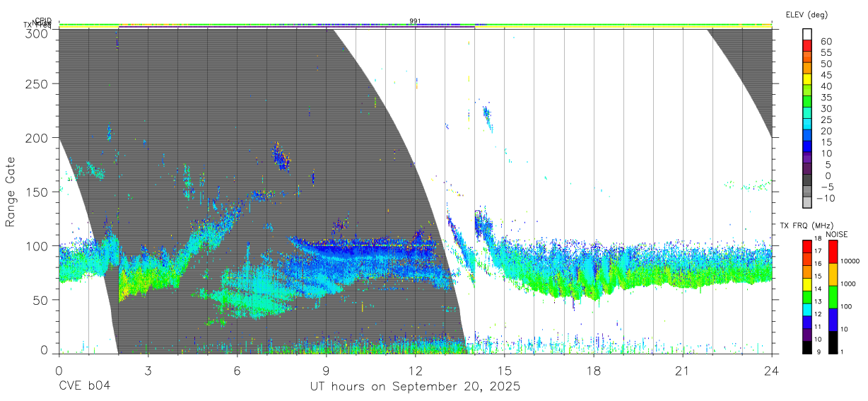Click the '150' tick on the Range Gate axis
The width and height of the screenshot is (868, 401).
coord(37,192)
